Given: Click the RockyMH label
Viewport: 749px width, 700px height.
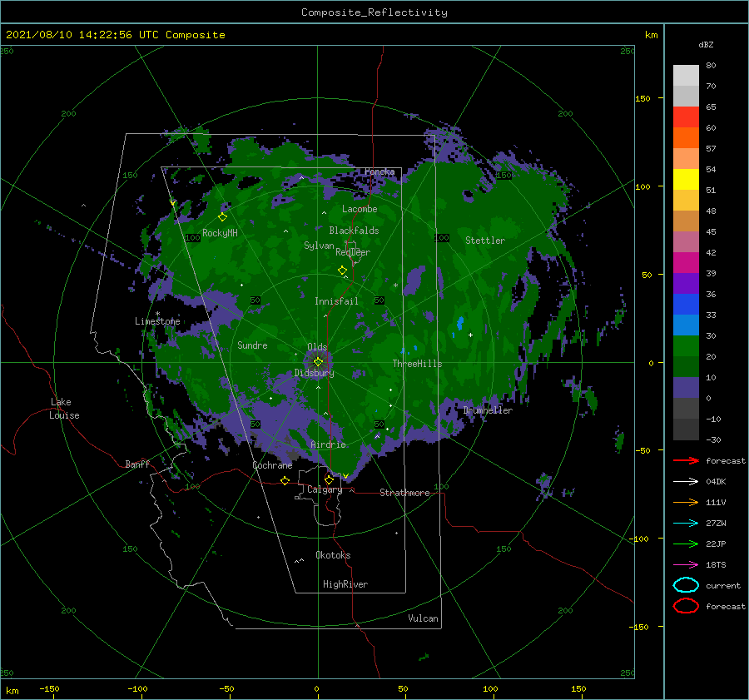Looking at the screenshot, I should [220, 233].
